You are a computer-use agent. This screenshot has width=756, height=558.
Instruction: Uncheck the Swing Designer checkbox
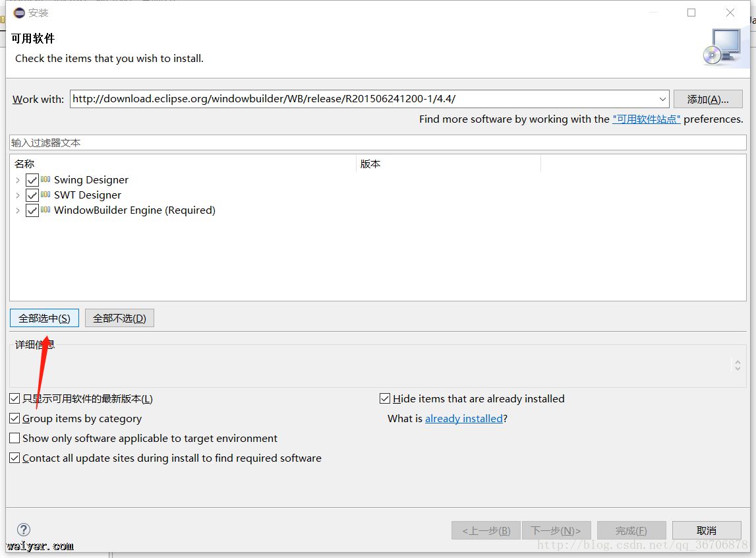[x=32, y=180]
